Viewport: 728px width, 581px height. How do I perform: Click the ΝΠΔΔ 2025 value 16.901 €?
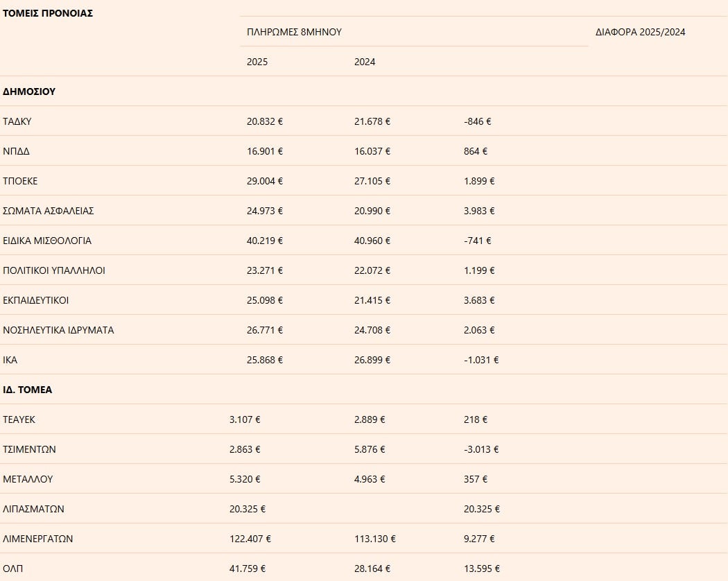[x=265, y=151]
